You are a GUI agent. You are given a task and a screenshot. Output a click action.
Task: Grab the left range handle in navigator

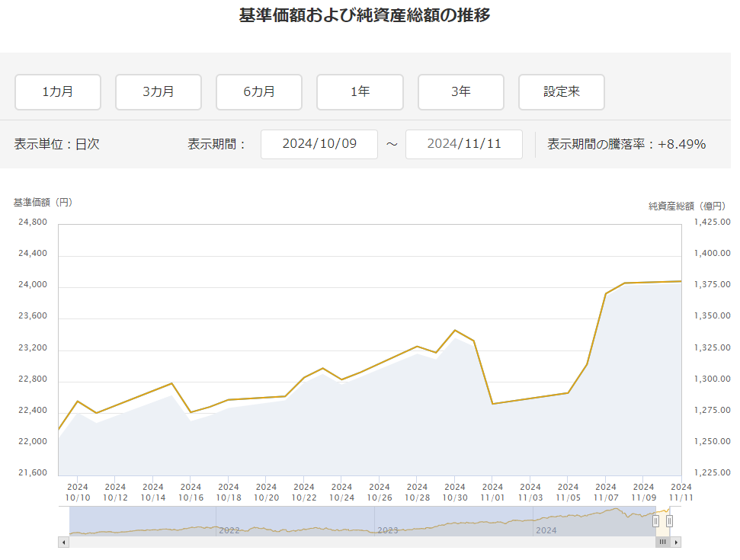[x=655, y=521]
